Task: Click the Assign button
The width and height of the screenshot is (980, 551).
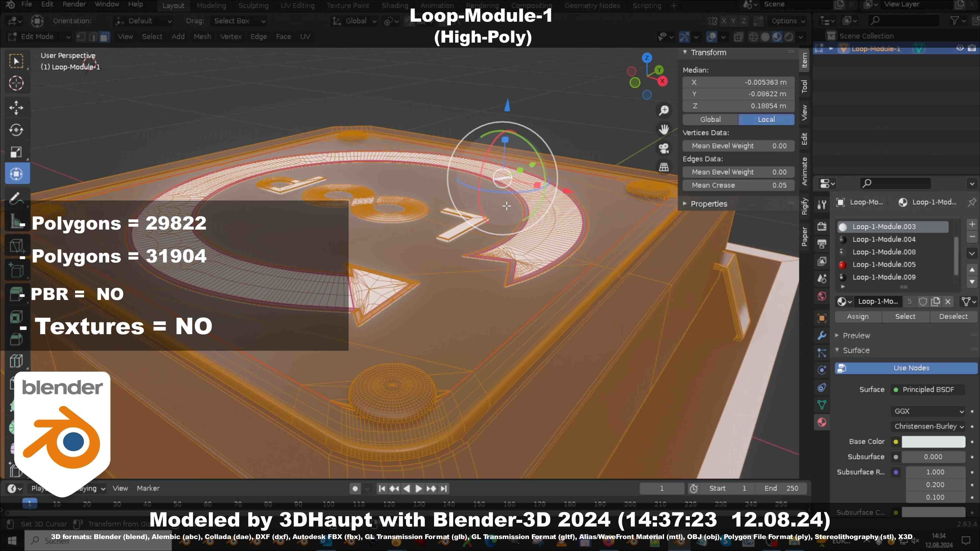Action: [857, 317]
